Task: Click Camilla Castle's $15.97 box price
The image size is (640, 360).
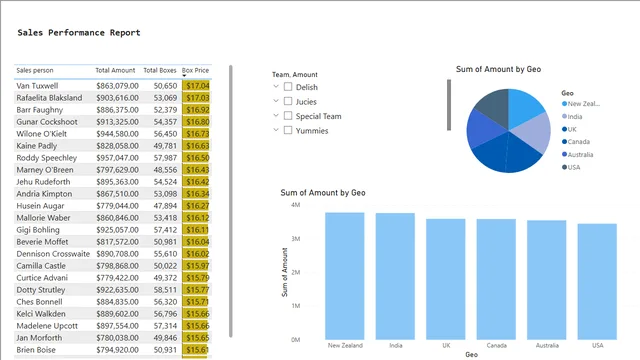Action: 198,266
